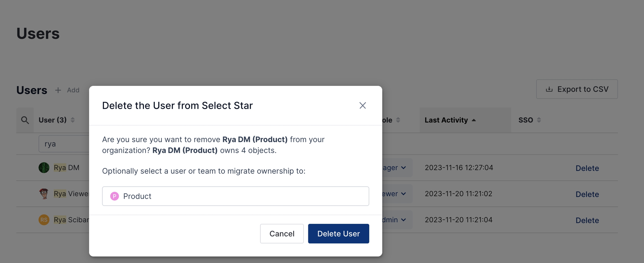Delete the Rya DM user row
Viewport: 644px width, 263px height.
(x=587, y=168)
